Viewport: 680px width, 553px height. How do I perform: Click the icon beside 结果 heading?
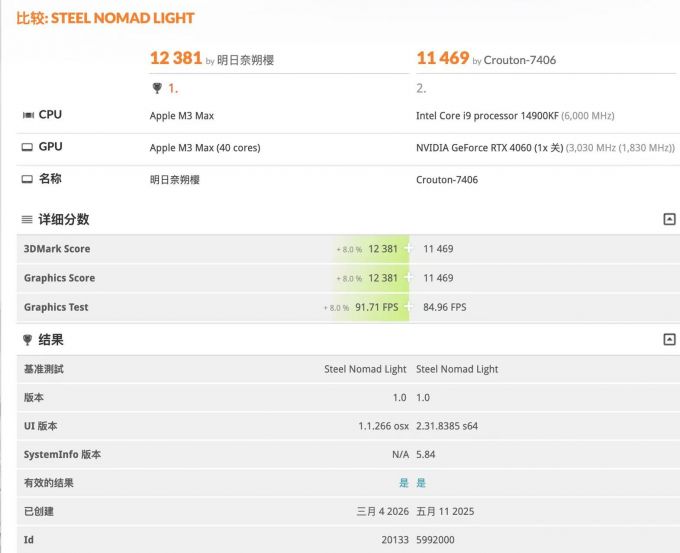pyautogui.click(x=27, y=340)
